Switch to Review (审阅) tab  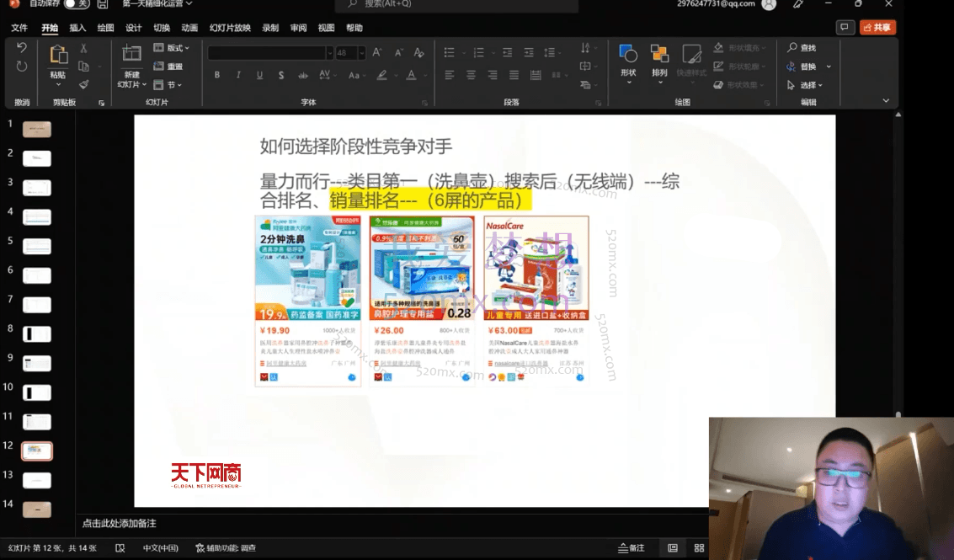click(298, 28)
